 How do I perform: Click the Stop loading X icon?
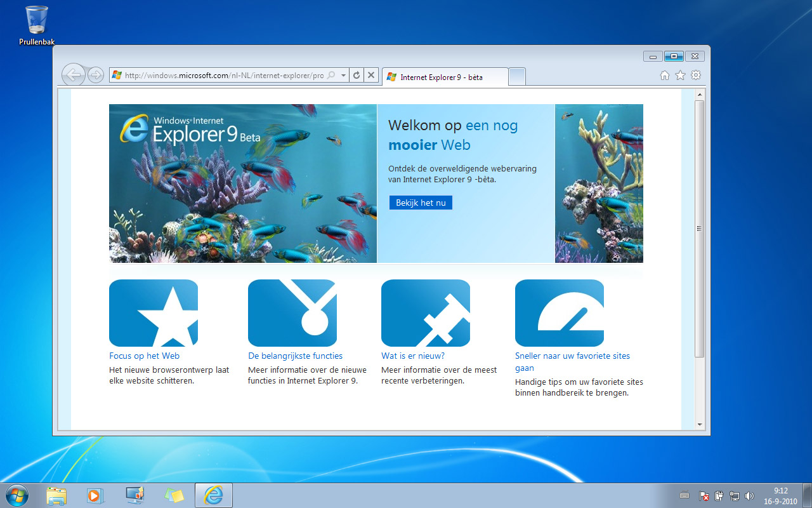click(x=372, y=75)
